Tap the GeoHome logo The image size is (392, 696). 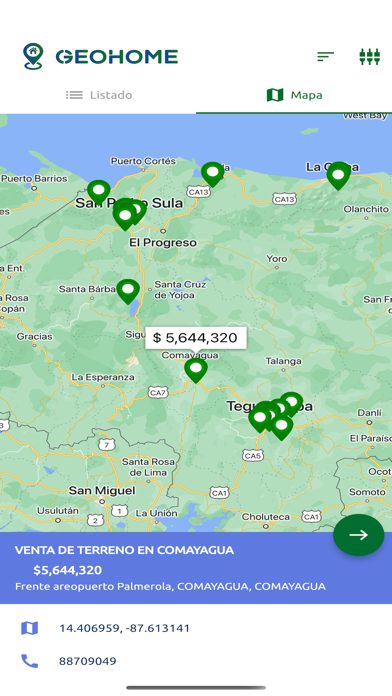(100, 56)
